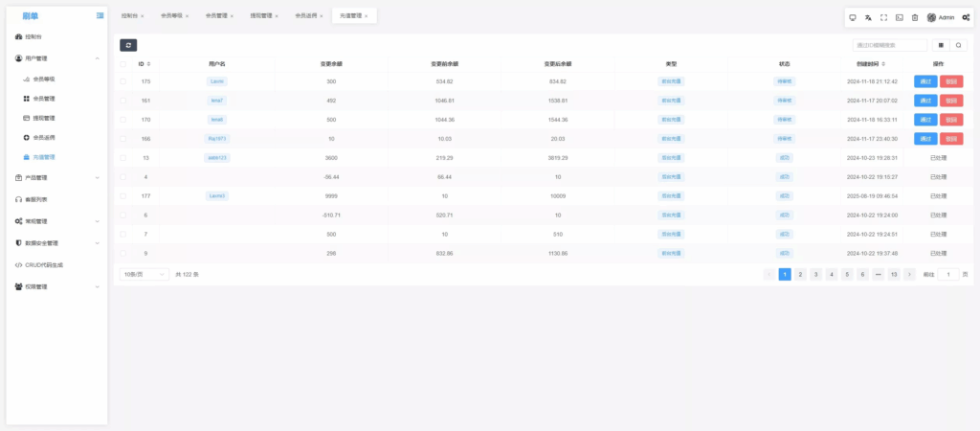Open the terminal icon in top bar
Image resolution: width=980 pixels, height=431 pixels.
coord(899,17)
